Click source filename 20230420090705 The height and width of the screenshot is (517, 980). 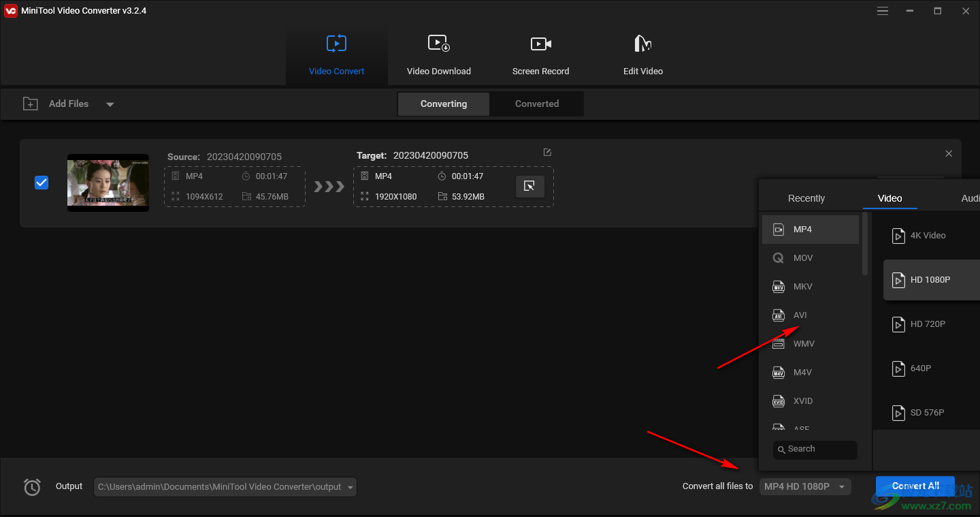[x=244, y=157]
